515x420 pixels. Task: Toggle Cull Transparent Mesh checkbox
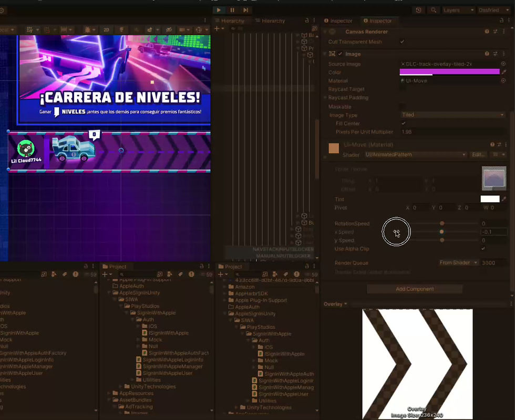tap(402, 41)
